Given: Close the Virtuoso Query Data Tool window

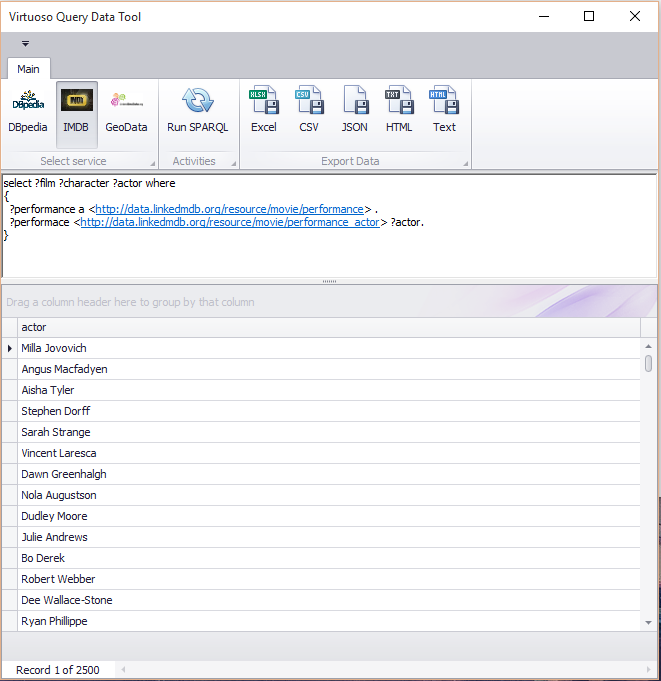Looking at the screenshot, I should click(635, 17).
